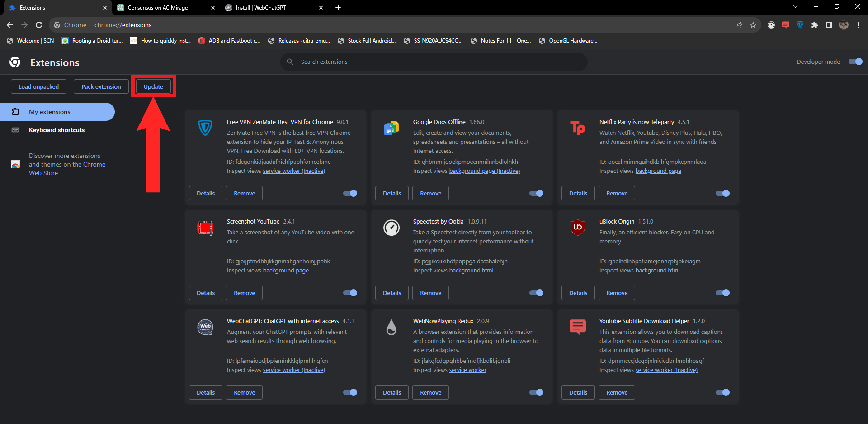Turn off Developer mode switch
868x424 pixels.
(x=855, y=62)
